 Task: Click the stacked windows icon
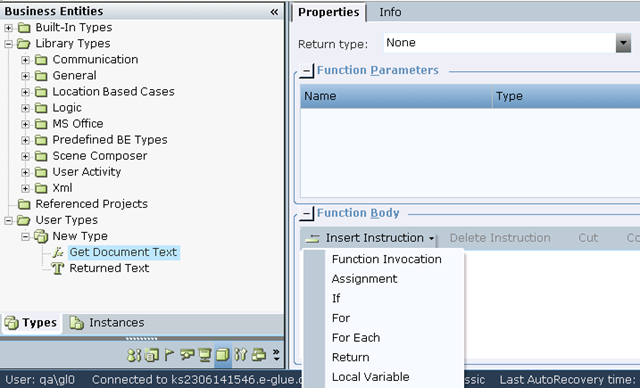tap(259, 355)
